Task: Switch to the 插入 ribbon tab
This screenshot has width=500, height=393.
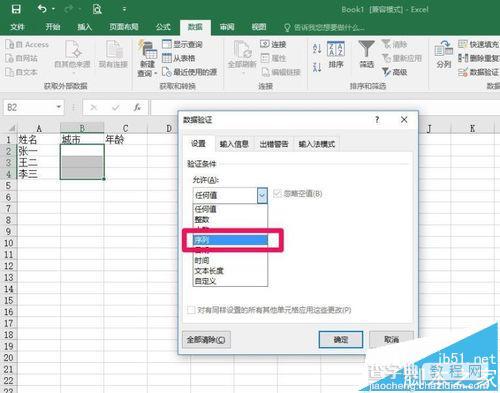Action: coord(85,27)
